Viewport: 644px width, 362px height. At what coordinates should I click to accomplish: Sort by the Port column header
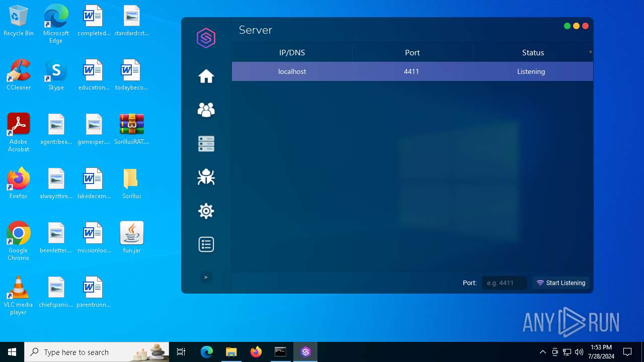click(x=413, y=52)
